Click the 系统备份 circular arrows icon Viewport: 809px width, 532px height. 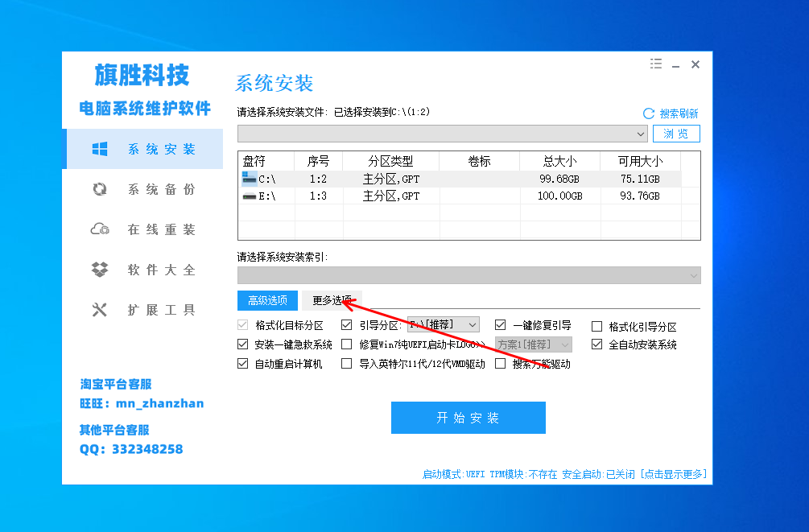pos(100,189)
